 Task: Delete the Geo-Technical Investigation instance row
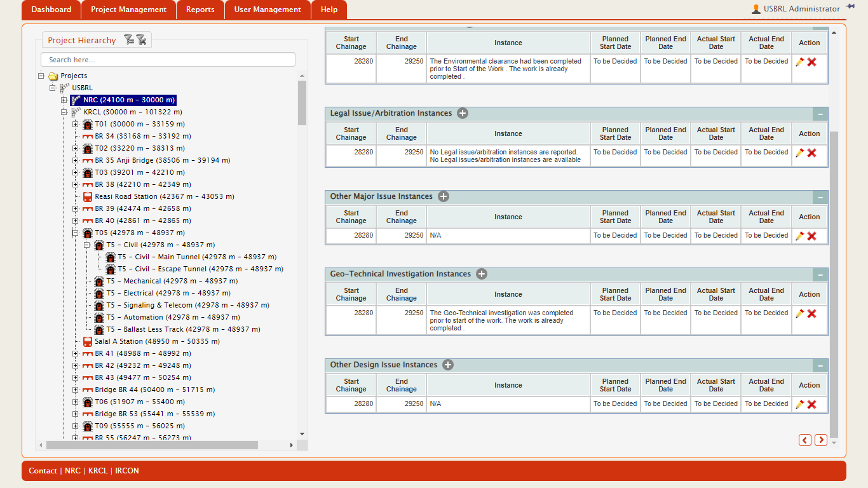[x=811, y=314]
